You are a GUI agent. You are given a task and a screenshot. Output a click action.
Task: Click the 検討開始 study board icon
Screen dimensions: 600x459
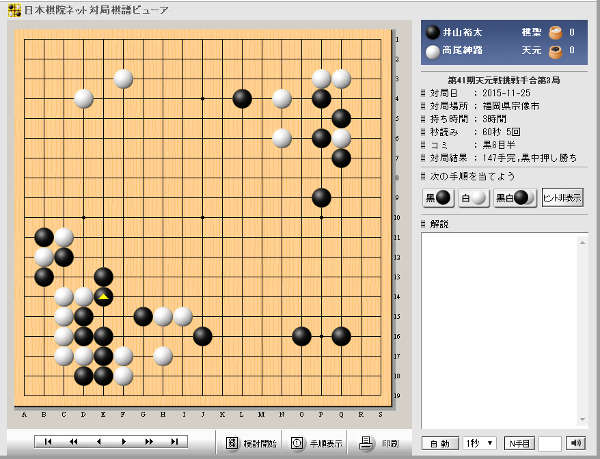click(x=232, y=443)
